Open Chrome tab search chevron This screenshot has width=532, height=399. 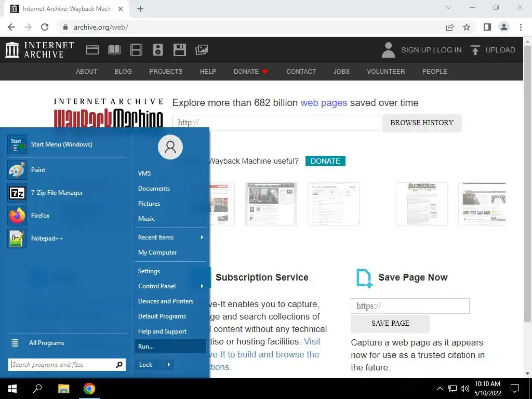pyautogui.click(x=448, y=7)
